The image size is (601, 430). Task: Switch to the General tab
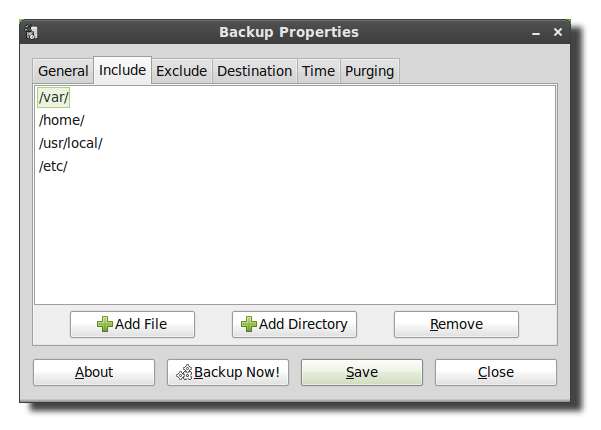click(x=63, y=71)
